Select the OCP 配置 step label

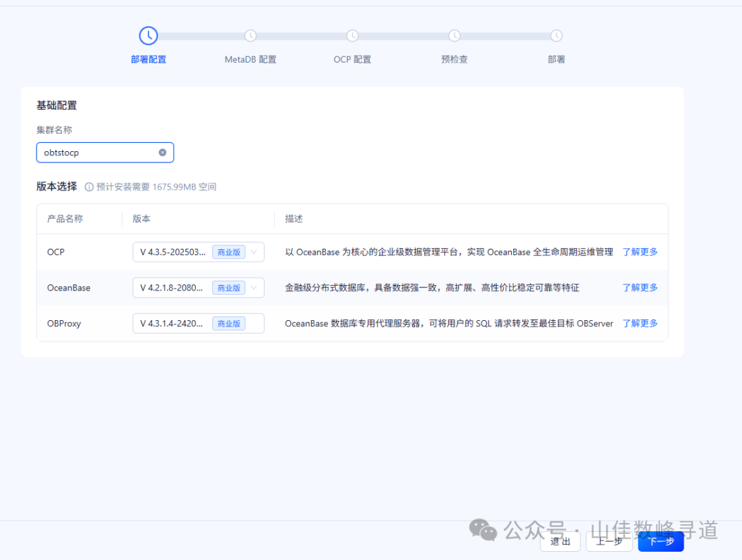click(352, 59)
